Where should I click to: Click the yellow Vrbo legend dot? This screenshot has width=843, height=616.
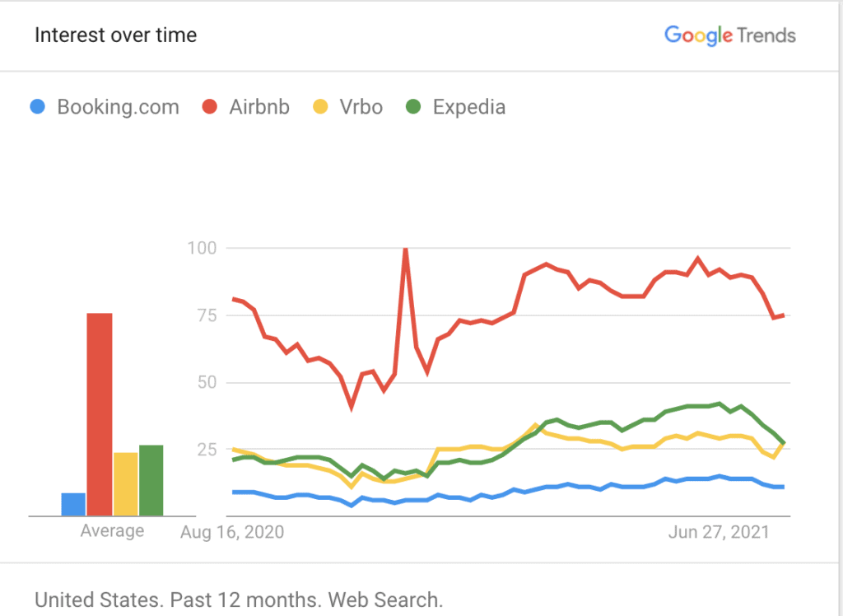(x=320, y=106)
